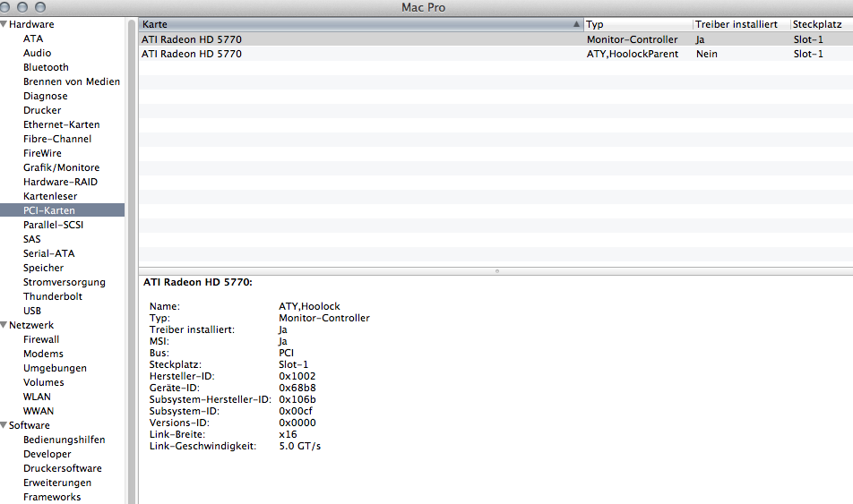853x504 pixels.
Task: Open Developer under Software
Action: [47, 454]
